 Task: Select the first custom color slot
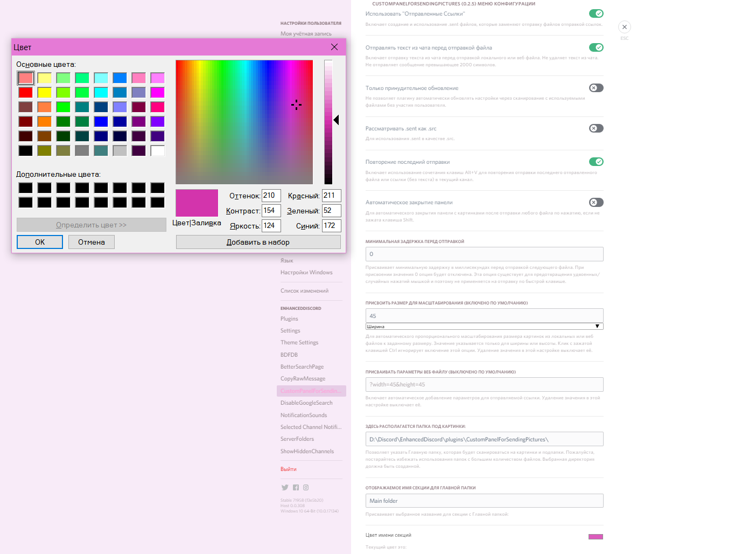point(26,188)
